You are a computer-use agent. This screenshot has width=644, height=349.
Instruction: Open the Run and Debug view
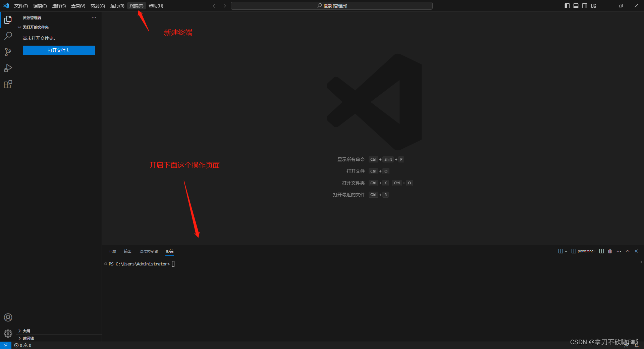pyautogui.click(x=8, y=68)
